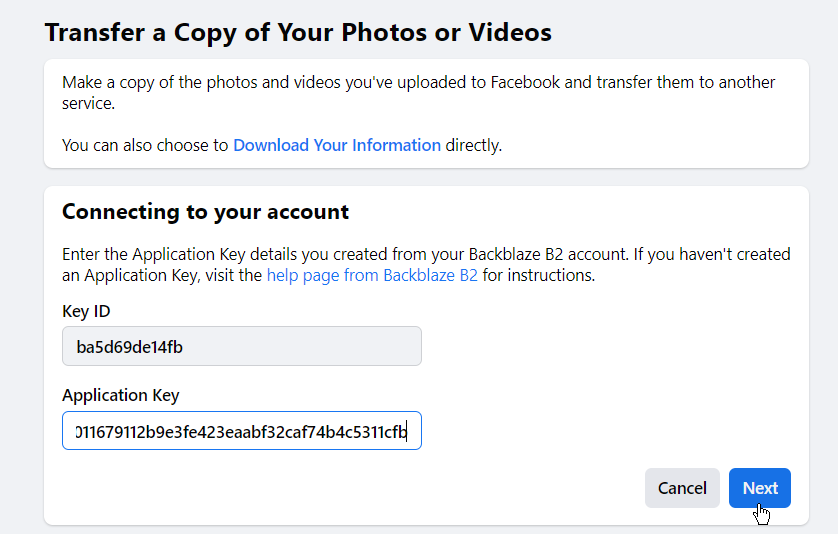This screenshot has height=534, width=838.
Task: Click the You can also choose to text
Action: pos(145,145)
